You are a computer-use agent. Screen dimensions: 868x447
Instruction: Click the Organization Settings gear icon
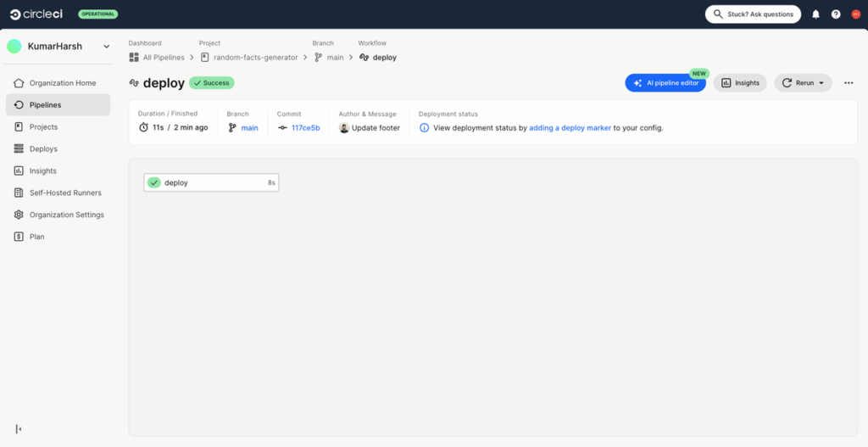[x=19, y=215]
